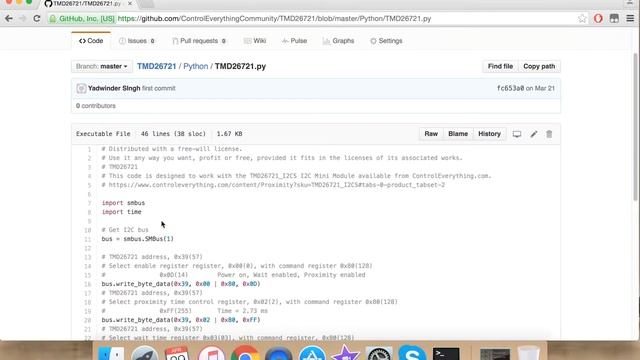Click the 0 contributors text
640x360 pixels.
click(x=96, y=106)
